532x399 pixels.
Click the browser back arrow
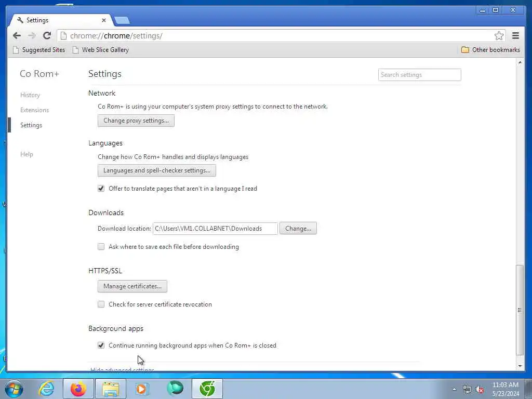pyautogui.click(x=17, y=36)
